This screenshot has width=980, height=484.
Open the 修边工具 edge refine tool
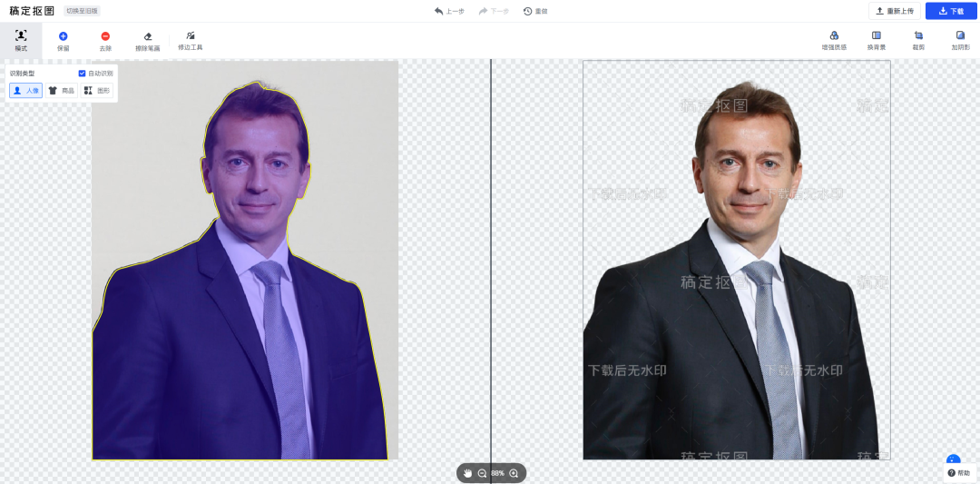point(190,41)
